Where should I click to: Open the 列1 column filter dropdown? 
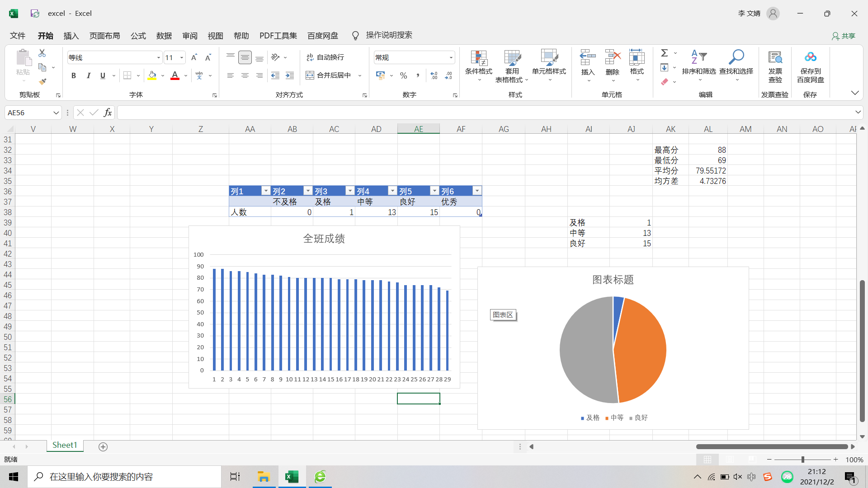[266, 191]
